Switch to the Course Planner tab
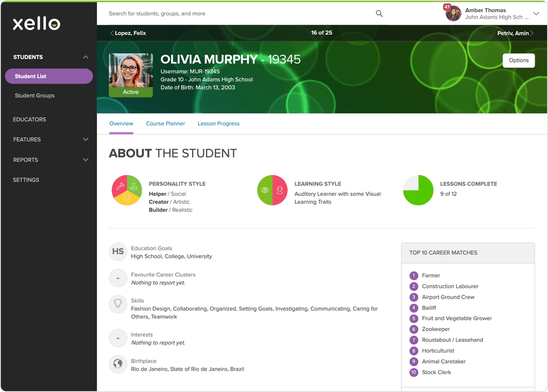Image resolution: width=548 pixels, height=392 pixels. click(x=166, y=124)
